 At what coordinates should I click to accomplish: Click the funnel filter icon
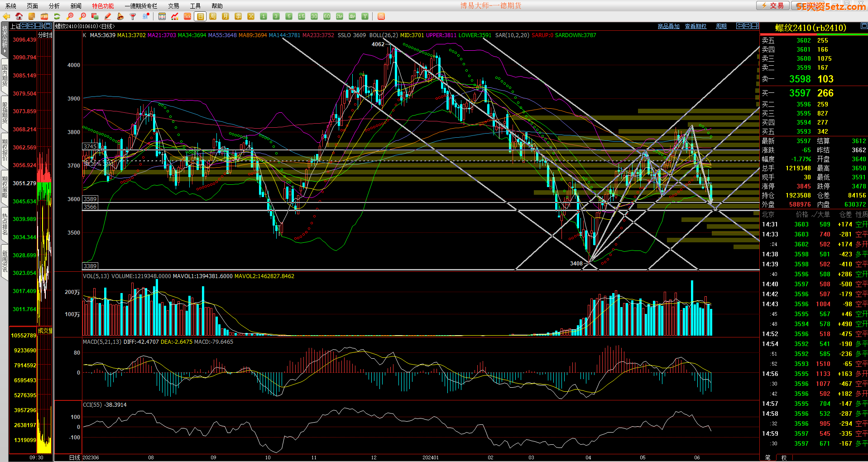133,16
